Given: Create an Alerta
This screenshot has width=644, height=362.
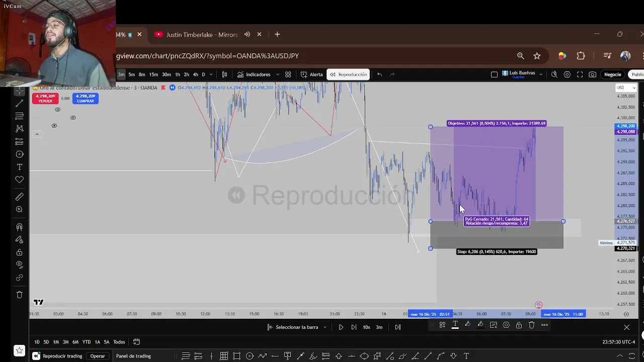Looking at the screenshot, I should click(311, 74).
